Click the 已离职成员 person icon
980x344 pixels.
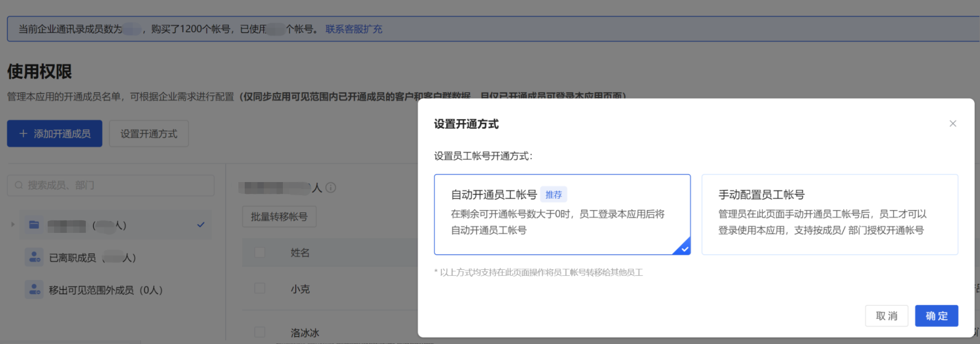point(34,258)
